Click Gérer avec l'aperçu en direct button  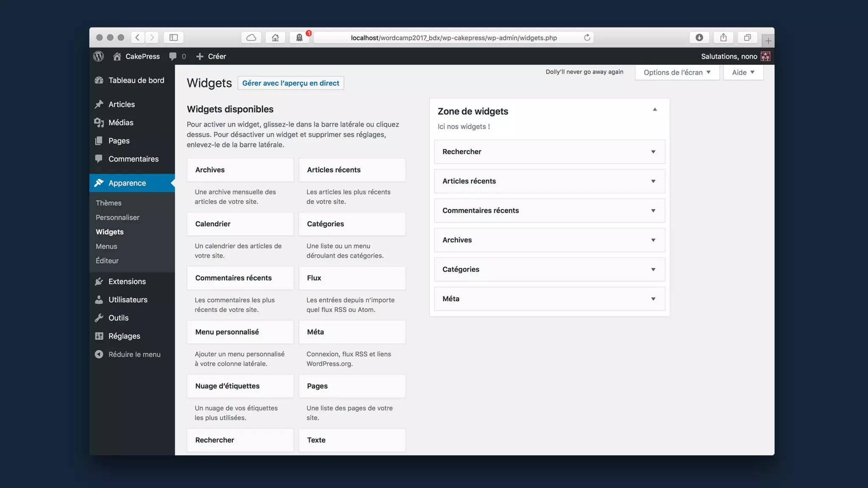[x=290, y=83]
